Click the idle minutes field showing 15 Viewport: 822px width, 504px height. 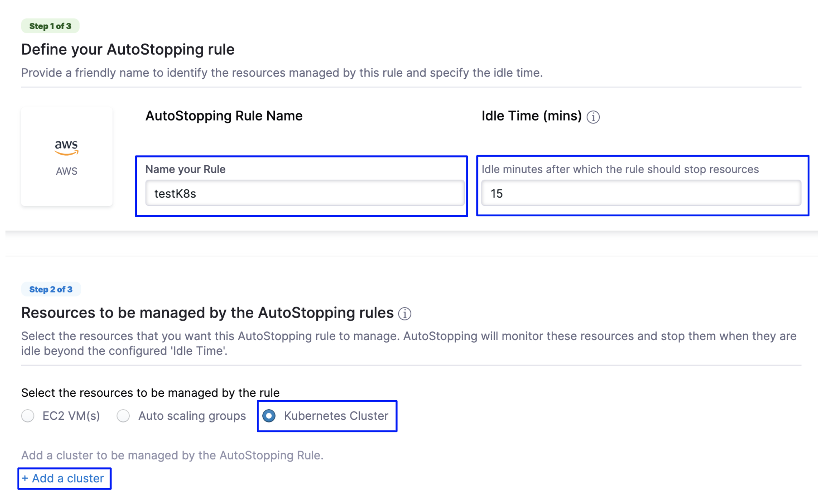[x=641, y=193]
